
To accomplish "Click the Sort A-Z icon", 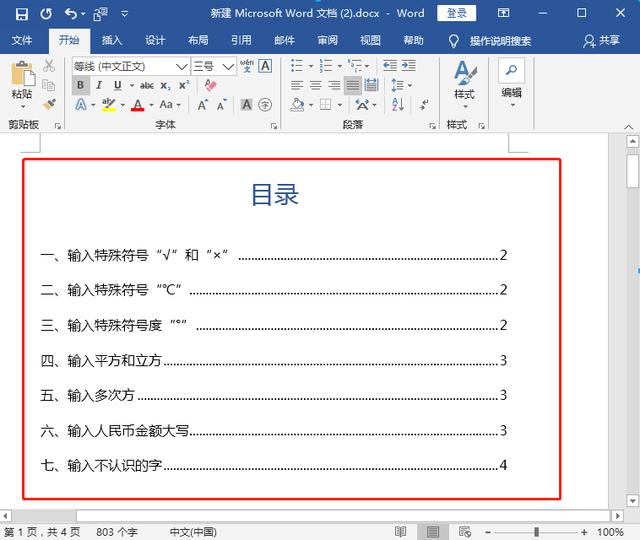I will 398,105.
